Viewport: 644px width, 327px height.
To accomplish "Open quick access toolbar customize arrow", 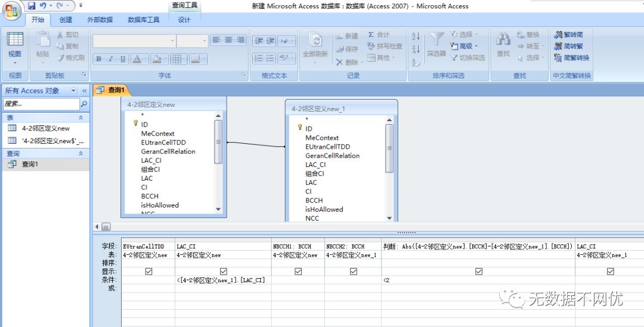I will click(81, 6).
